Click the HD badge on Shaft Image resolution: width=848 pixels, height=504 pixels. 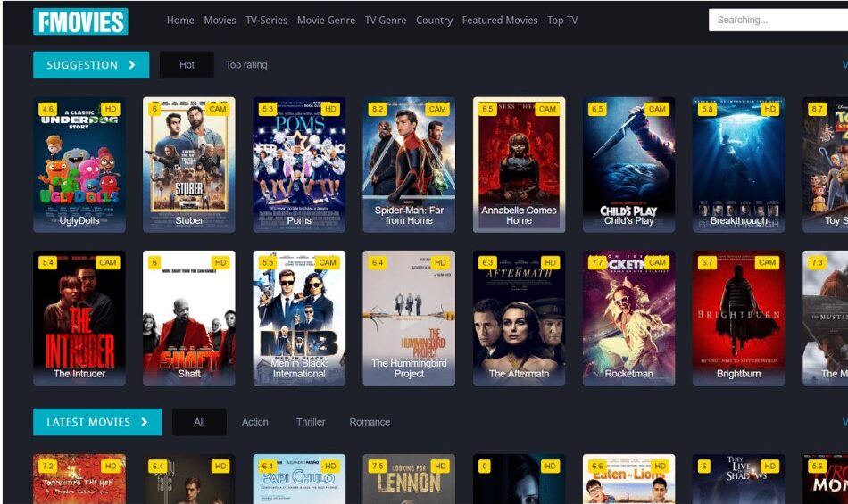click(x=220, y=262)
